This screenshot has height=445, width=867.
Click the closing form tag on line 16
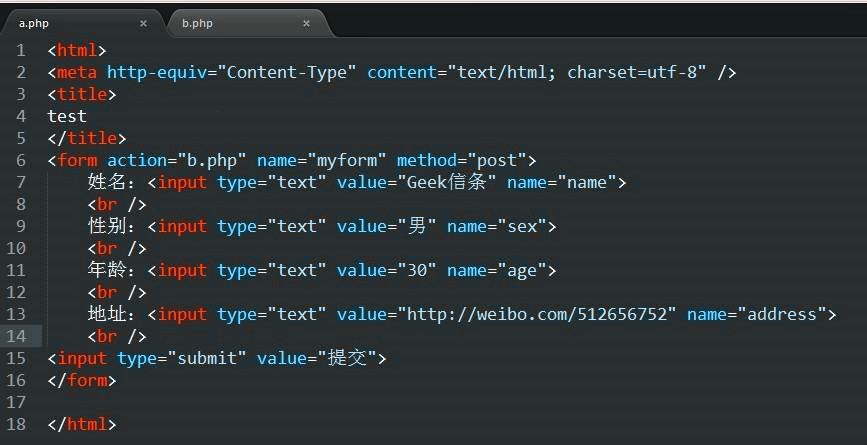[x=82, y=380]
